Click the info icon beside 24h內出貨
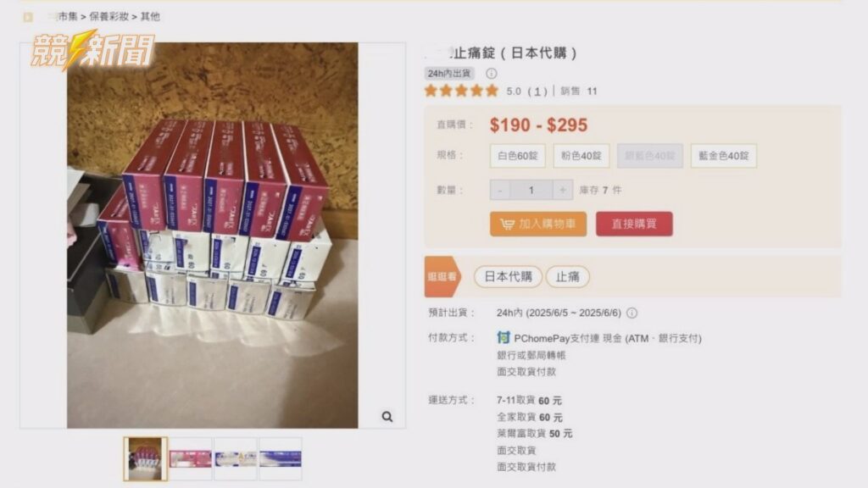 click(491, 73)
